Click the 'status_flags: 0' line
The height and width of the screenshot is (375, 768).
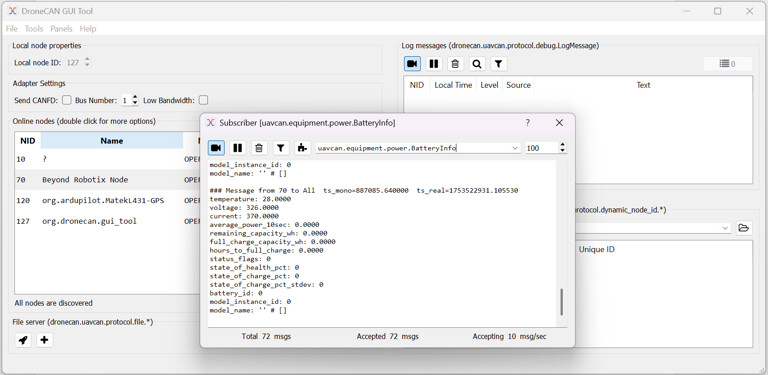(240, 258)
